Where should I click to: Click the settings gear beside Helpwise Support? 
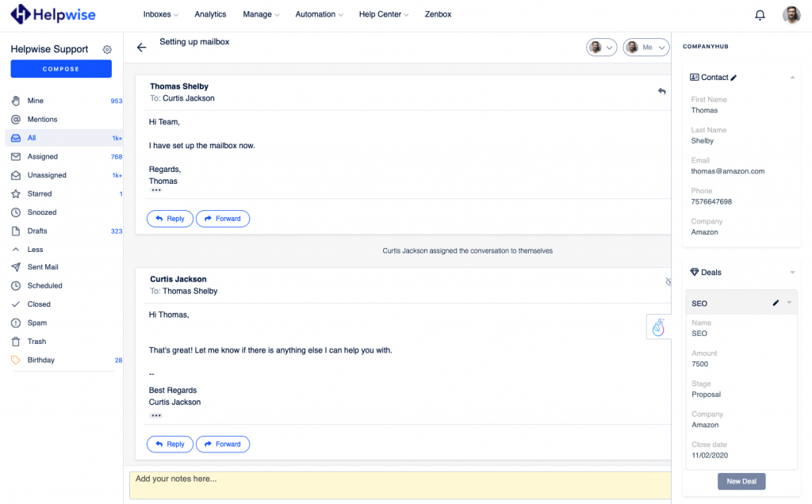107,49
